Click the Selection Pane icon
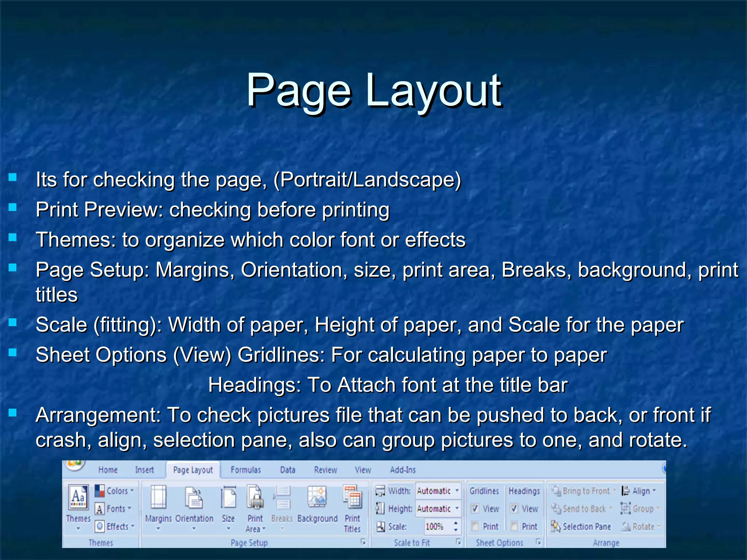The height and width of the screenshot is (560, 747). click(556, 526)
